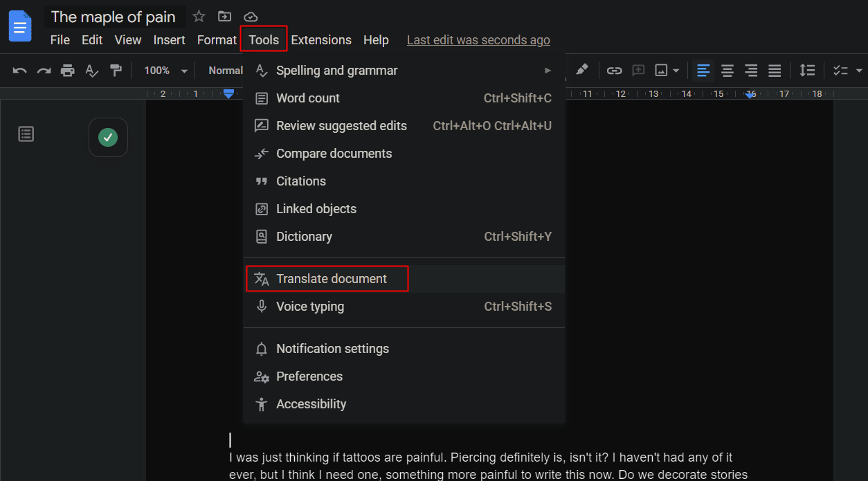Screen dimensions: 868x481
Task: Toggle Center align in the toolbar
Action: (x=727, y=71)
